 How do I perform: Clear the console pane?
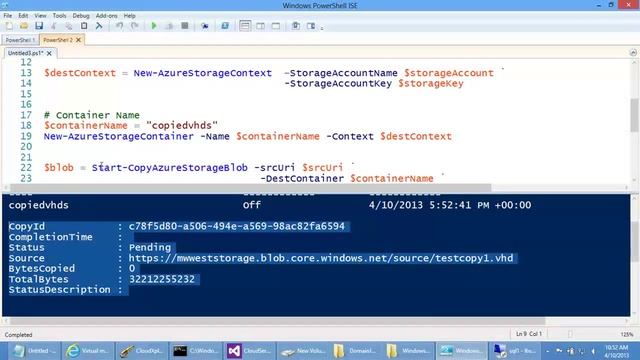(x=99, y=26)
